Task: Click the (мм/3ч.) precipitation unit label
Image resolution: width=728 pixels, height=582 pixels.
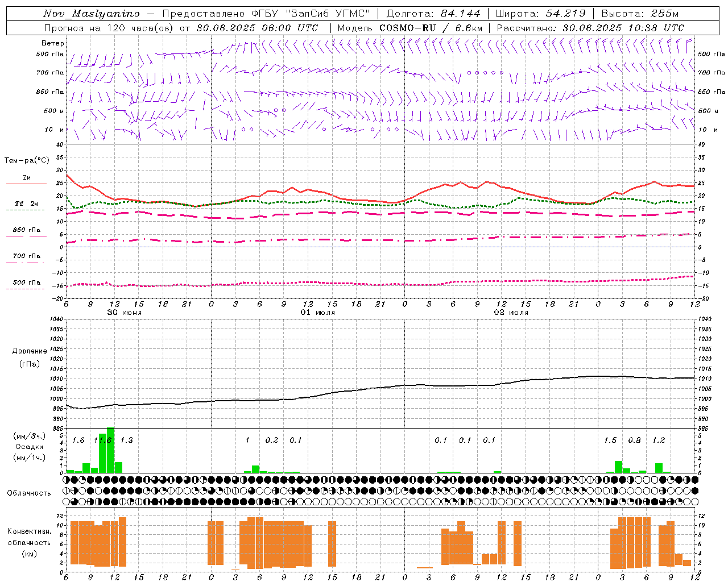Action: pyautogui.click(x=29, y=436)
